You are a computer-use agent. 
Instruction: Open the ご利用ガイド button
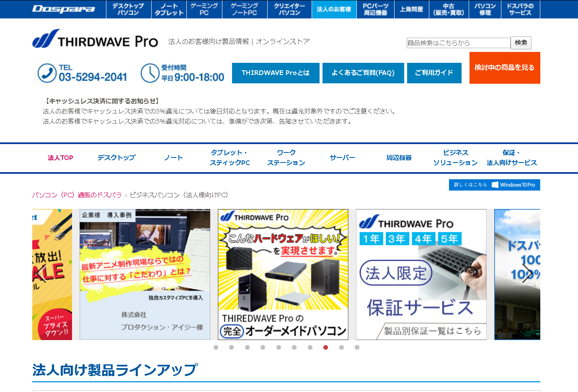434,73
